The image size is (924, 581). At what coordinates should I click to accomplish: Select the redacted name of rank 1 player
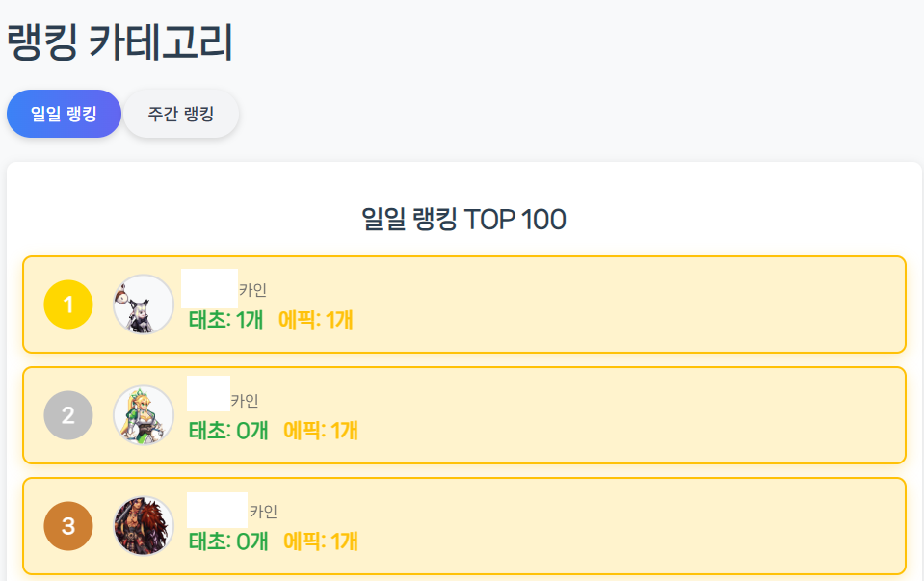point(209,289)
